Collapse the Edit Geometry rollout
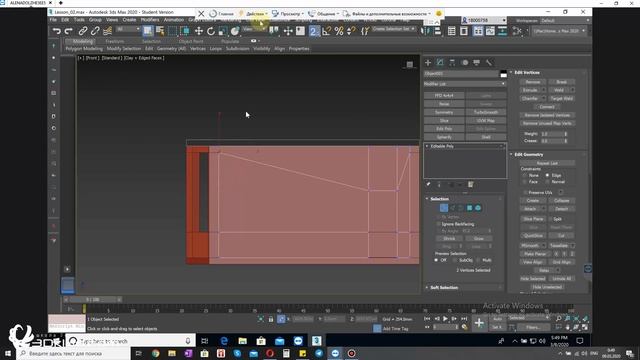This screenshot has width=640, height=360. pos(511,154)
